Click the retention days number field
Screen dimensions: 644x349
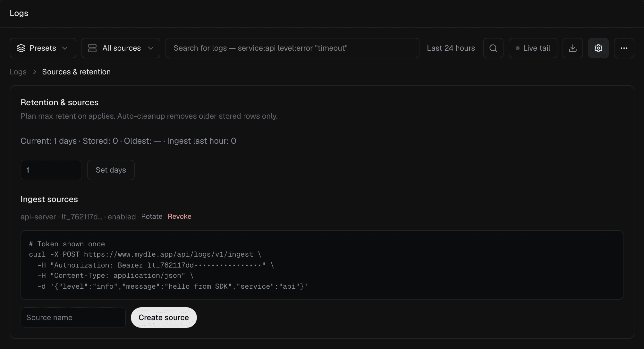tap(51, 170)
